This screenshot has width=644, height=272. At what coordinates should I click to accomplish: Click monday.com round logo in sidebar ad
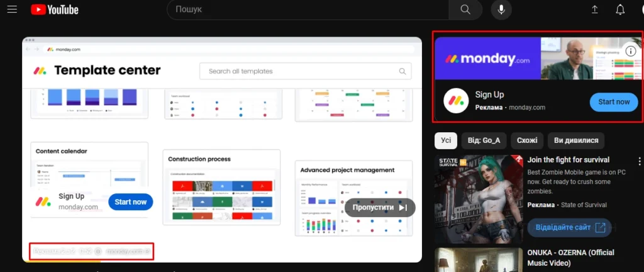tap(456, 100)
